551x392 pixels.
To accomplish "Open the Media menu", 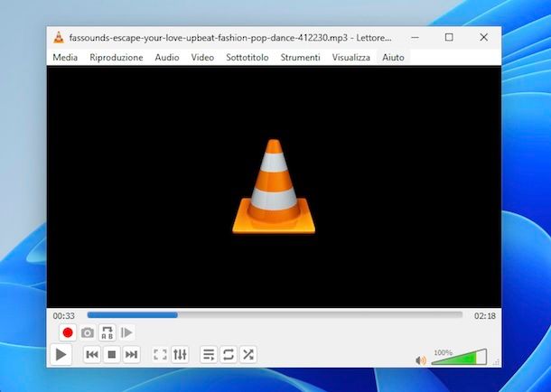I will coord(65,57).
